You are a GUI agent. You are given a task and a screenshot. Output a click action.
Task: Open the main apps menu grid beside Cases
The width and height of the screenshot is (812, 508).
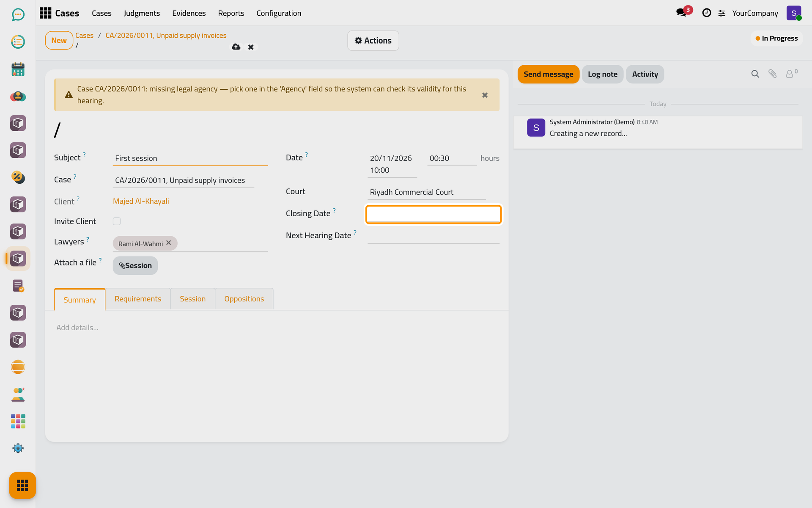[46, 13]
